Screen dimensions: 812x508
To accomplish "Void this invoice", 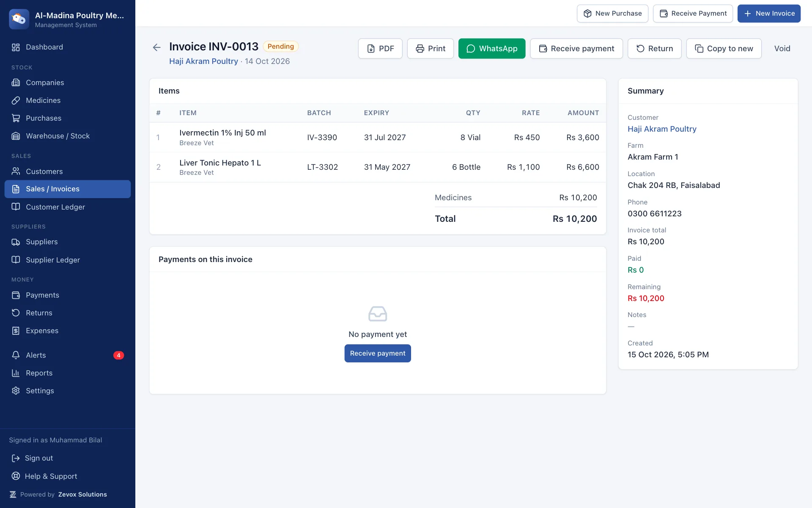I will [x=782, y=48].
